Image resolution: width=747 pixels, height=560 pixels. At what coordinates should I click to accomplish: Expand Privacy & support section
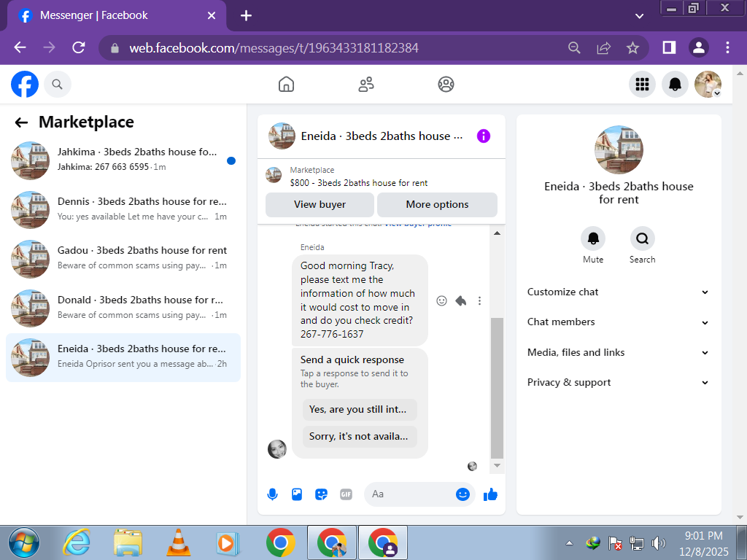pos(619,383)
